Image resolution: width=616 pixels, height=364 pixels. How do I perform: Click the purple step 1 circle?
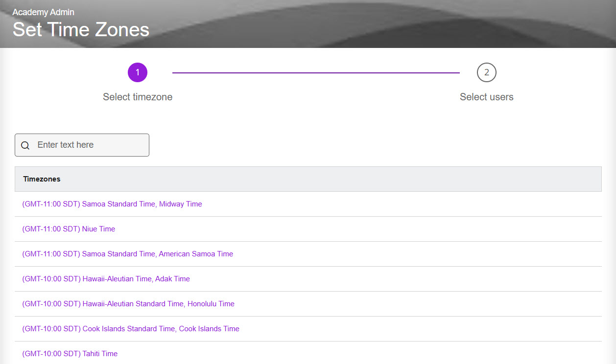click(x=138, y=72)
